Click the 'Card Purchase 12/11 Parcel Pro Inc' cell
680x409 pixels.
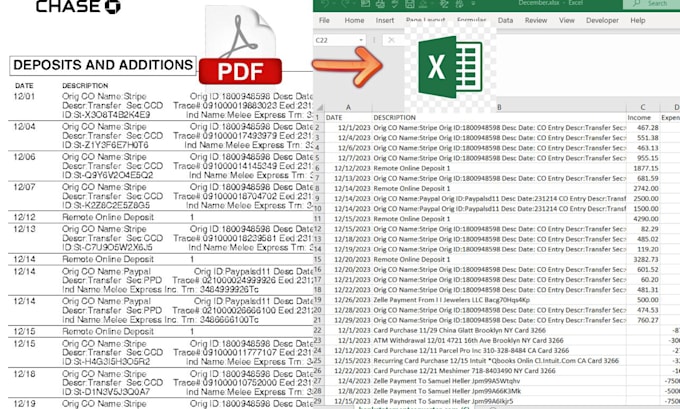[499, 350]
